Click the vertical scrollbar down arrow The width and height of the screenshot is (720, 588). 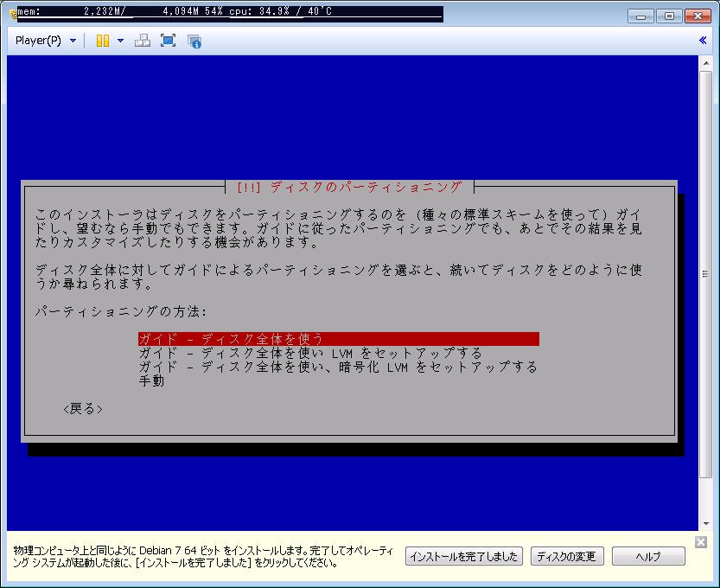[x=706, y=524]
